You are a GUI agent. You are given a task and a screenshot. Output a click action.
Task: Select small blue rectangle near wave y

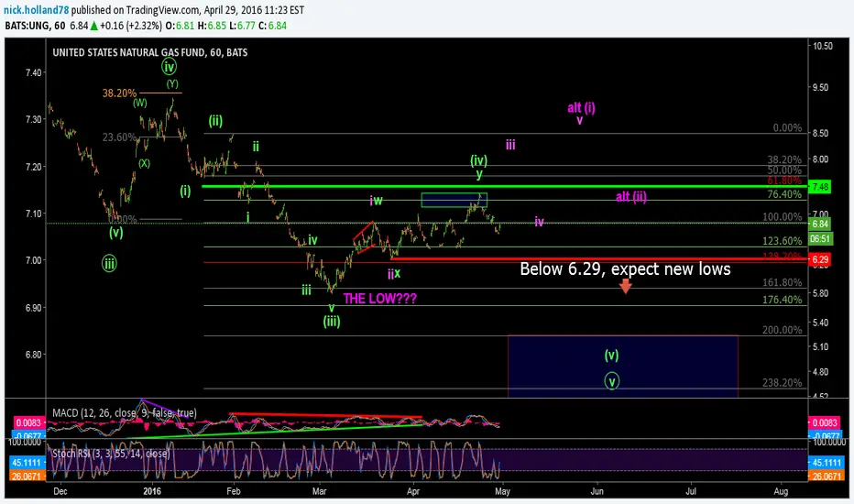pos(454,200)
